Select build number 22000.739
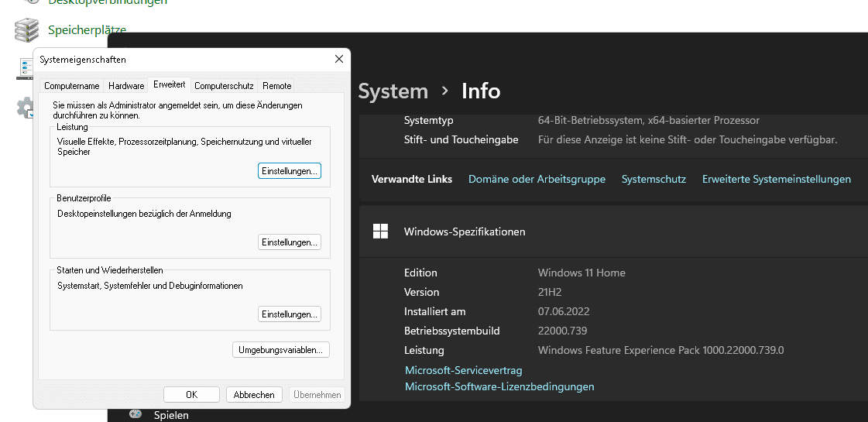Image resolution: width=868 pixels, height=422 pixels. 562,331
